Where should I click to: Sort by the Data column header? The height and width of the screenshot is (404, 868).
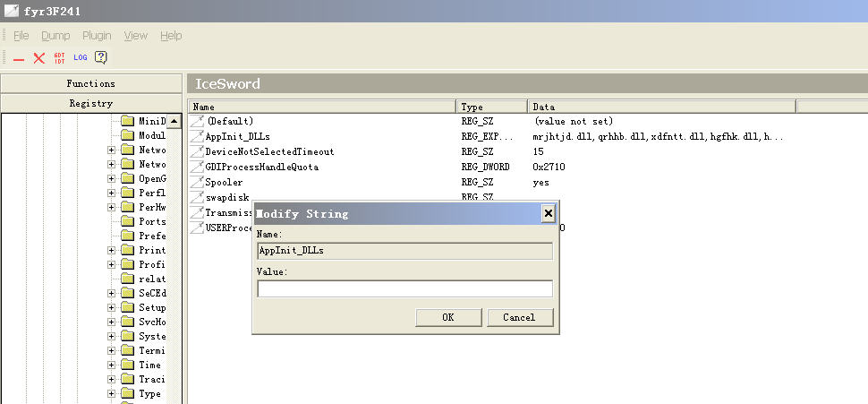(661, 107)
